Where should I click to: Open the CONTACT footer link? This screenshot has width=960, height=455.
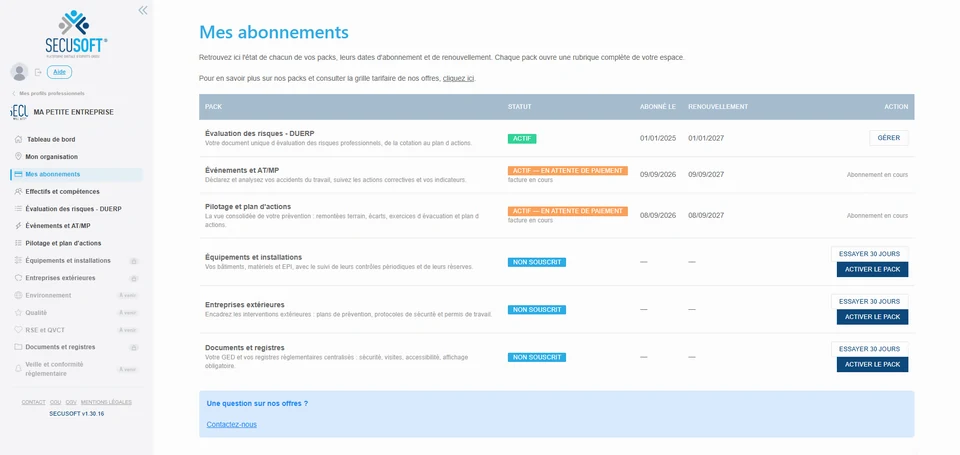tap(34, 402)
